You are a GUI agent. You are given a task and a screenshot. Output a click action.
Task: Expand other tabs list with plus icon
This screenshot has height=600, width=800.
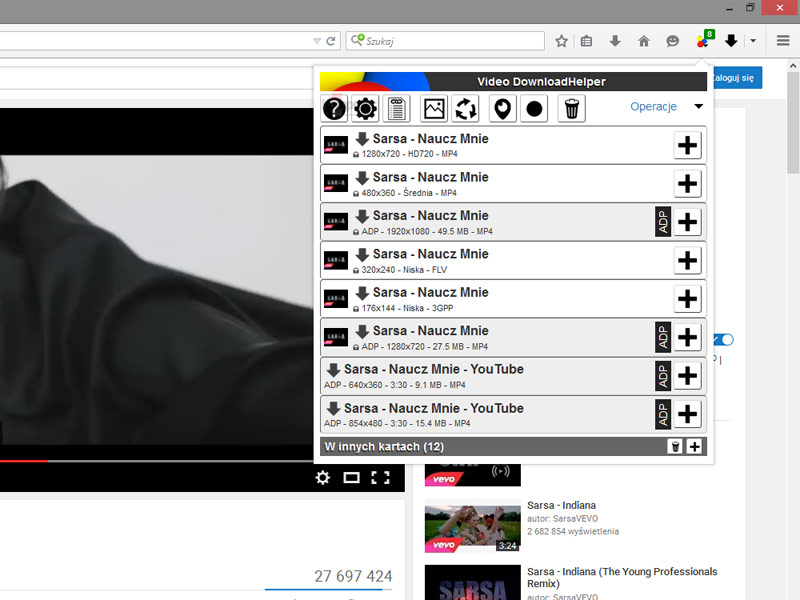[694, 446]
